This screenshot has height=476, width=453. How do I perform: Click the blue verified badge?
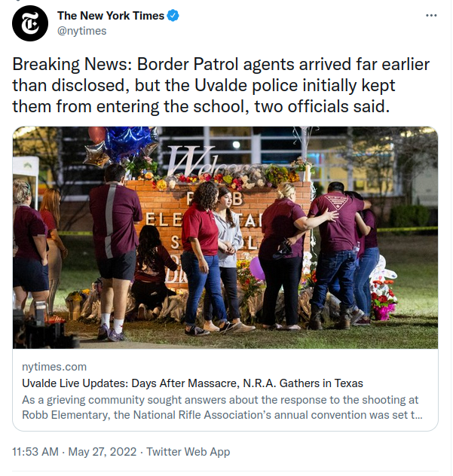click(173, 16)
